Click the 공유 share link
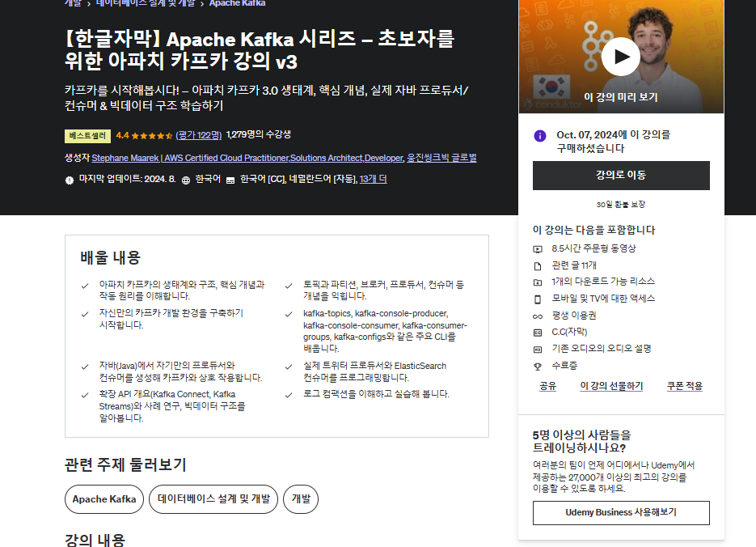756x547 pixels. click(547, 386)
